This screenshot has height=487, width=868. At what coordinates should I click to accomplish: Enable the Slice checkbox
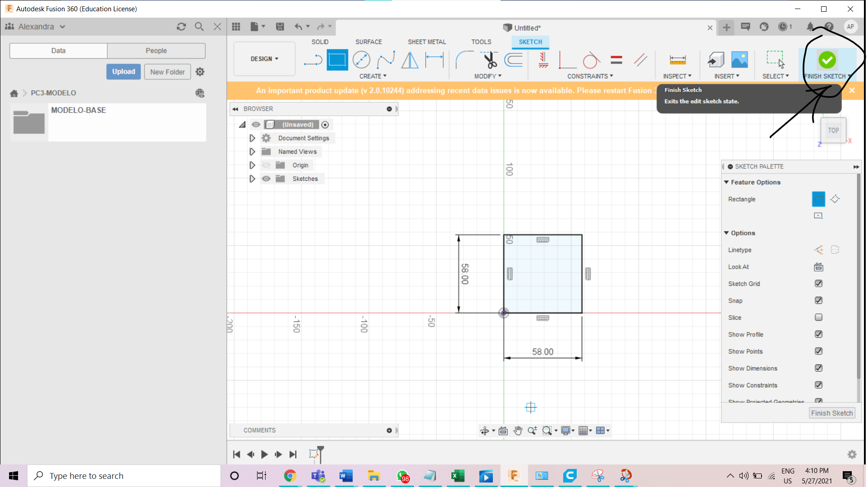(818, 317)
